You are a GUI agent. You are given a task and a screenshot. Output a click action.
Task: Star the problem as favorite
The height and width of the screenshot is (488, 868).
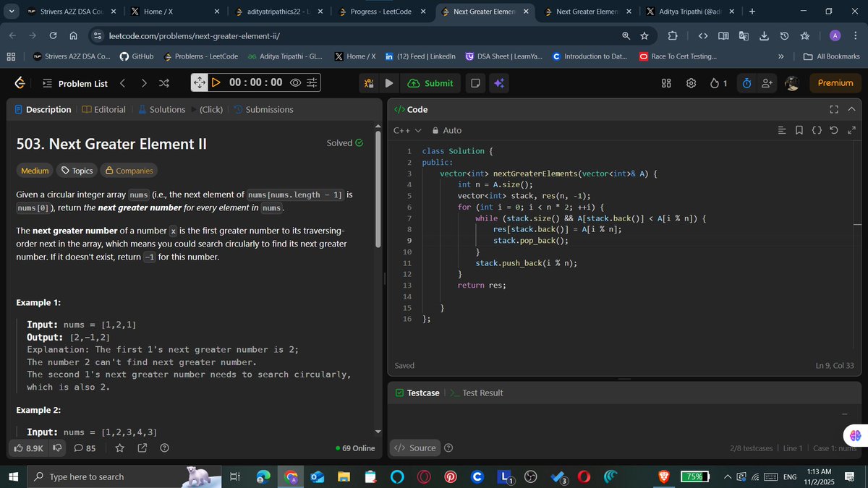pos(120,448)
